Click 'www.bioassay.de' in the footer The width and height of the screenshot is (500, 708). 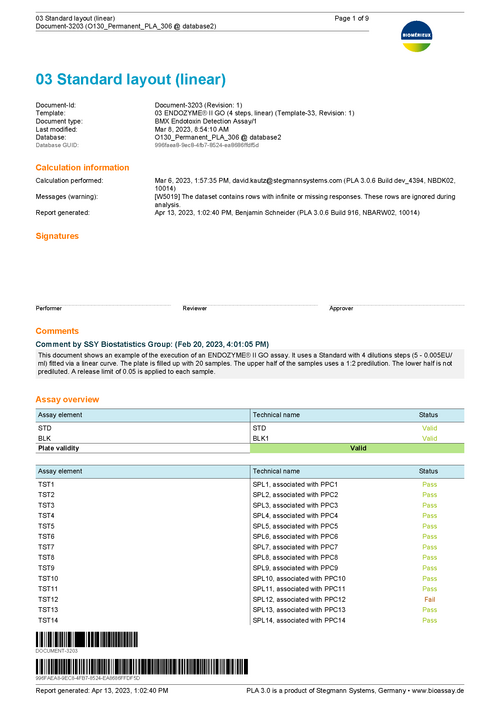(x=438, y=690)
